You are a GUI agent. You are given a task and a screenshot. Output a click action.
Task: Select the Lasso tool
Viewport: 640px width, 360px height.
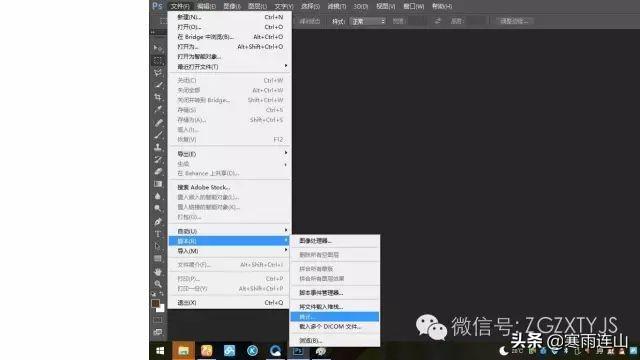point(158,73)
